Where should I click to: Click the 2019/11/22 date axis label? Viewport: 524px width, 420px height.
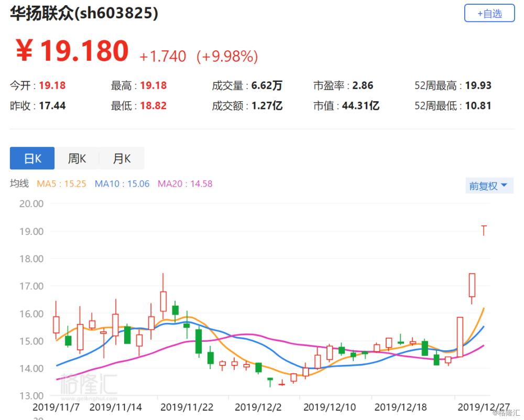pos(187,407)
